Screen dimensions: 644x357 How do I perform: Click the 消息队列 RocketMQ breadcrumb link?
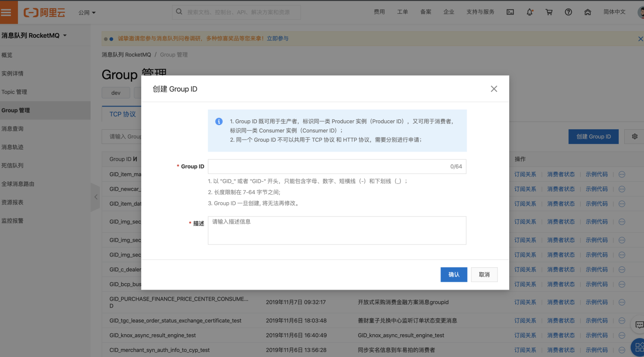point(126,55)
